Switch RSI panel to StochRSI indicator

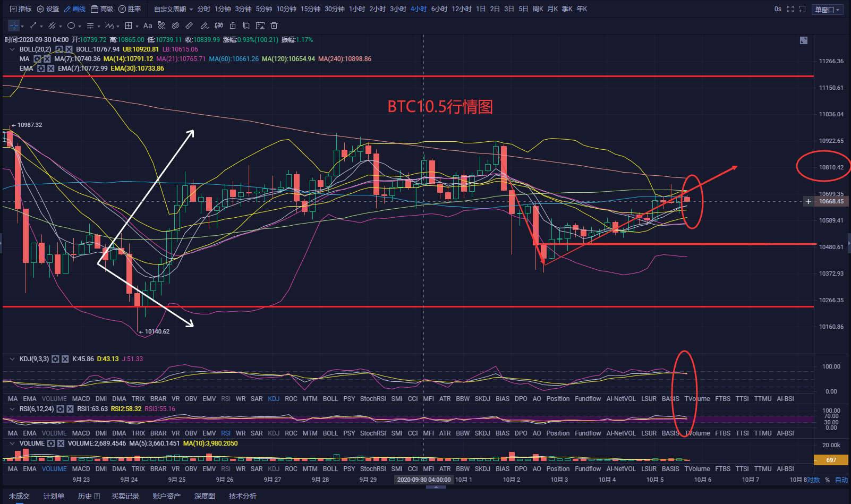tap(373, 433)
